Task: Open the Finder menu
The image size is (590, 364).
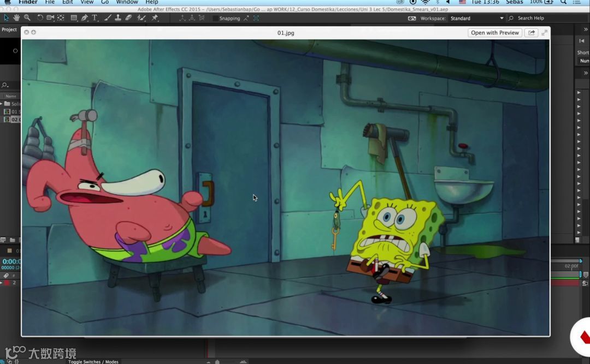Action: 28,2
